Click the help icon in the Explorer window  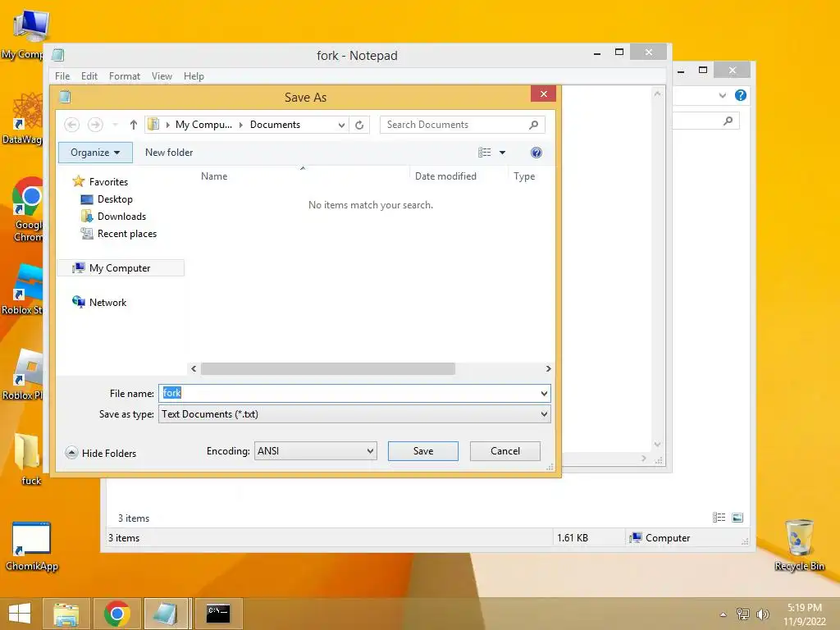pos(741,95)
